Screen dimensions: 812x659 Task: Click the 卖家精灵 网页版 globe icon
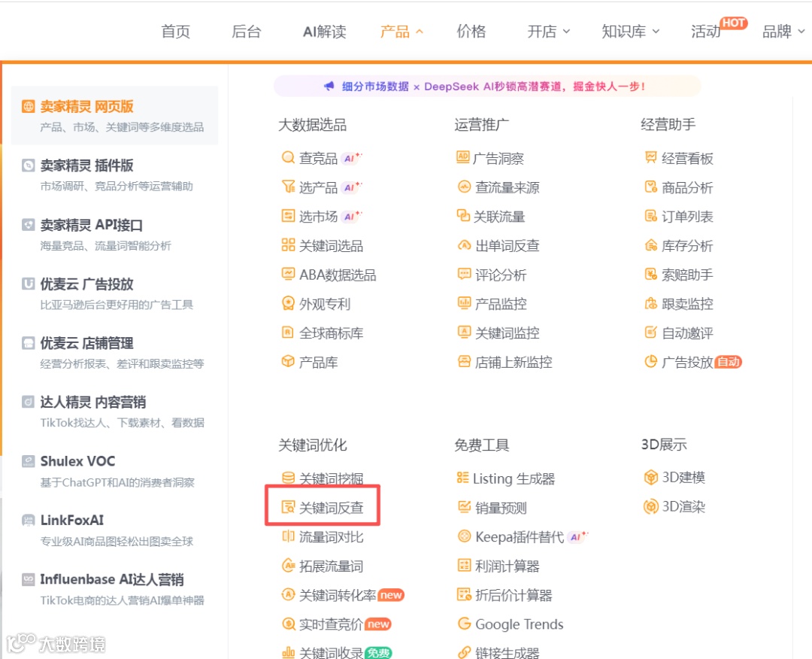click(x=28, y=106)
